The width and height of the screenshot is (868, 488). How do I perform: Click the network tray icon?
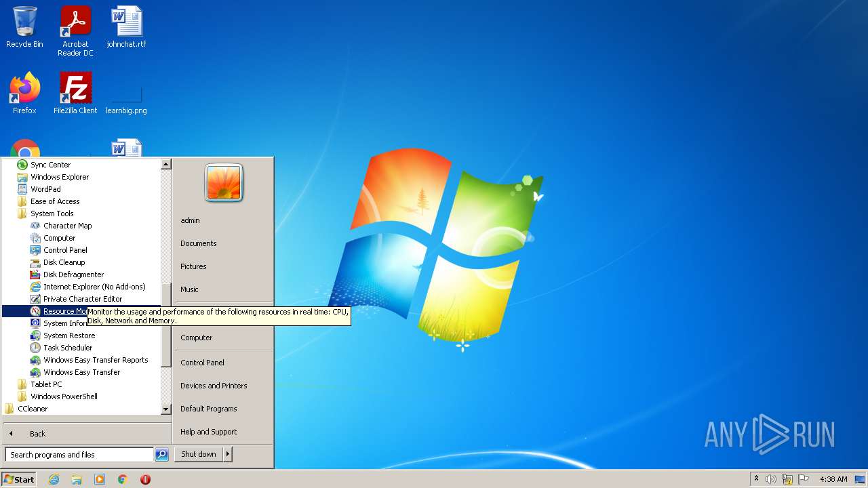coord(787,479)
